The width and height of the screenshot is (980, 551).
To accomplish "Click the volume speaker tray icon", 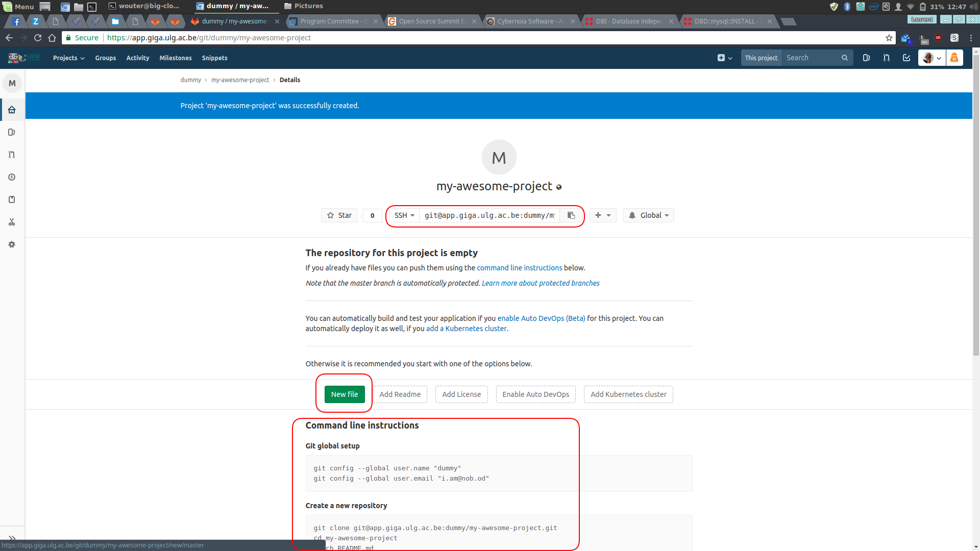I will pyautogui.click(x=974, y=7).
